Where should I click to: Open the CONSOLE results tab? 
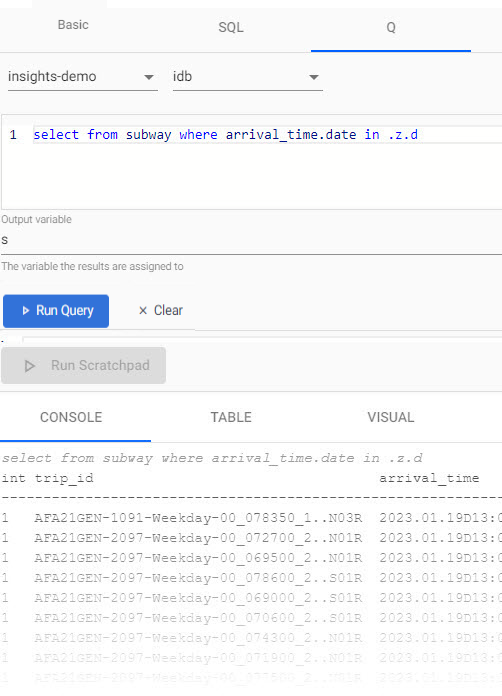(x=71, y=417)
